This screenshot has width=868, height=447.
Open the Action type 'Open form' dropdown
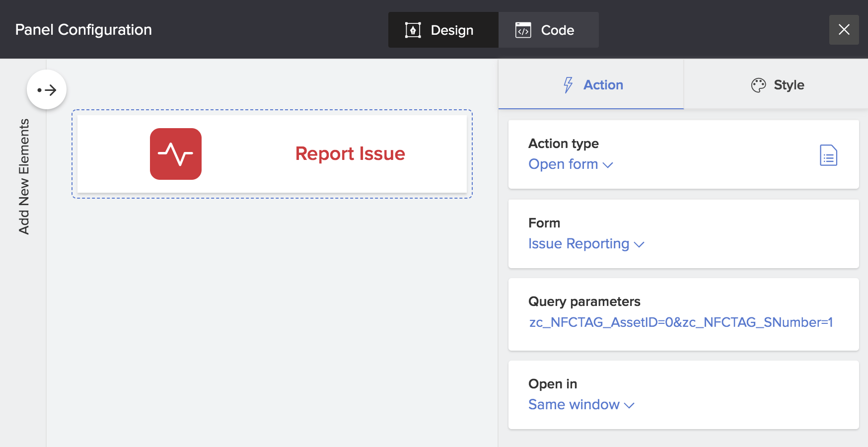[x=571, y=164]
